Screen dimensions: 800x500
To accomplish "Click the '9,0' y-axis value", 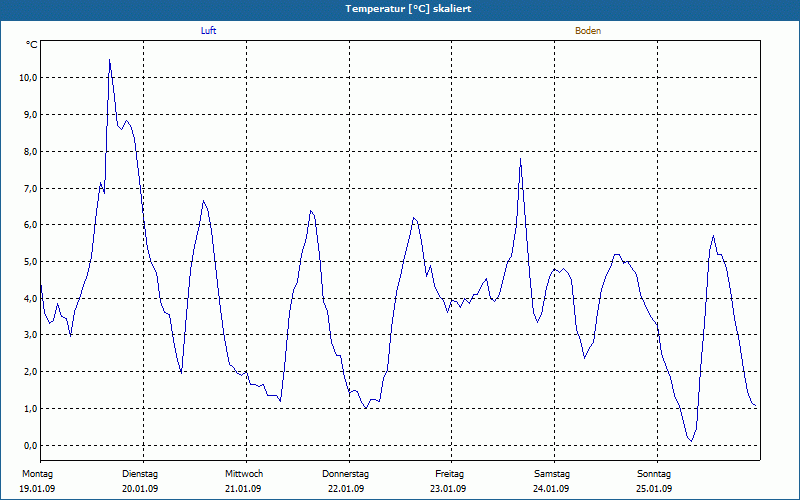I will (30, 114).
